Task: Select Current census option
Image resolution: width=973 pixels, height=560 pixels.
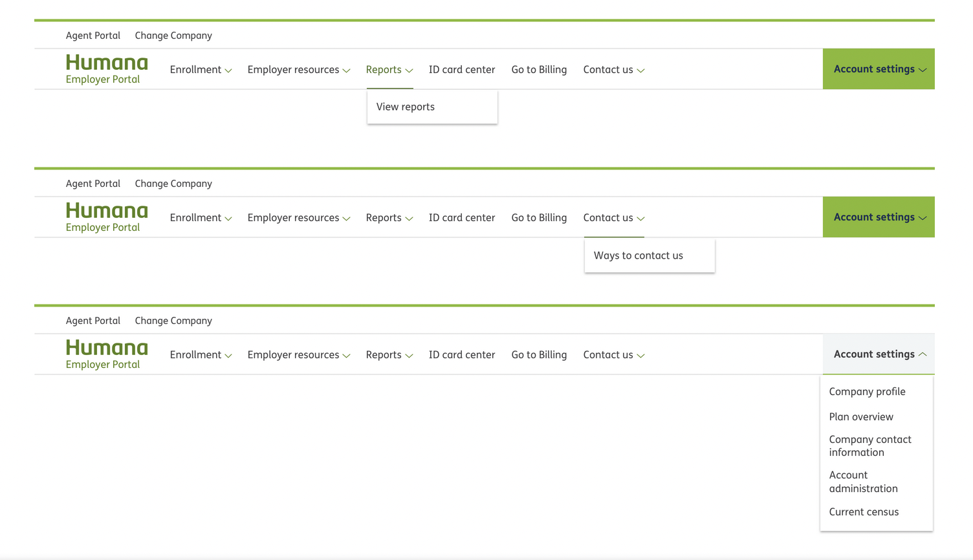Action: pos(864,512)
